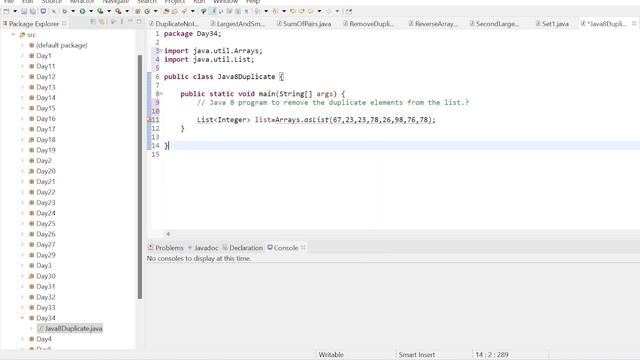This screenshot has height=360, width=640.
Task: Click the Previous Annotation toolbar icon
Action: (276, 11)
